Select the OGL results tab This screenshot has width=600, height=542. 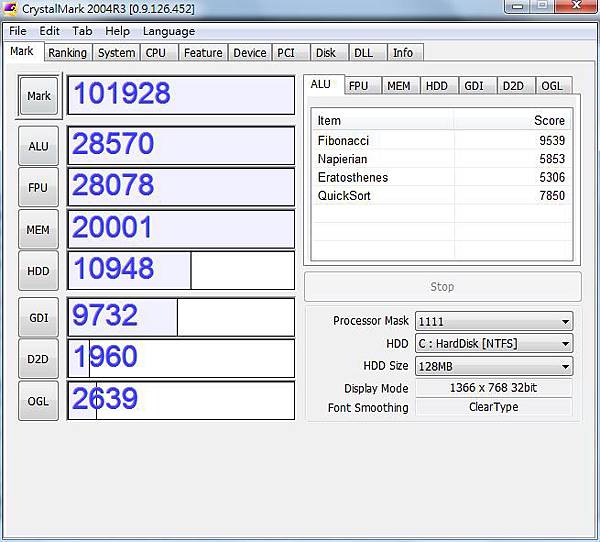click(552, 86)
